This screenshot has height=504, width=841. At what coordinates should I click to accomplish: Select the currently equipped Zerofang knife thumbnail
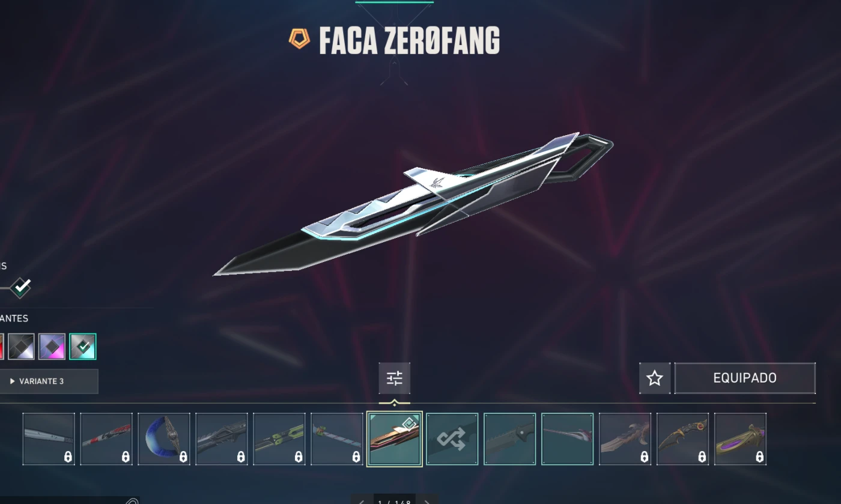[x=395, y=439]
